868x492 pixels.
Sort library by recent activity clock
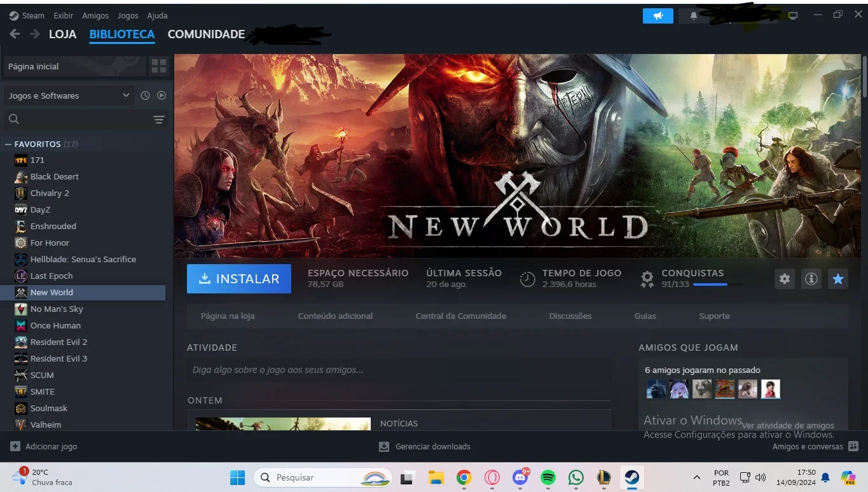point(145,95)
